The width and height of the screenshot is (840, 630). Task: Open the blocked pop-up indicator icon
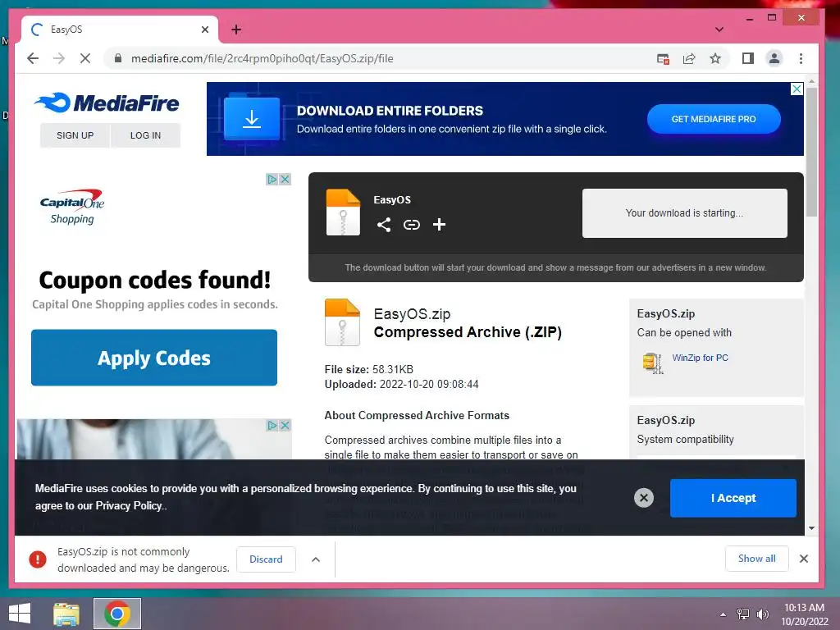663,59
